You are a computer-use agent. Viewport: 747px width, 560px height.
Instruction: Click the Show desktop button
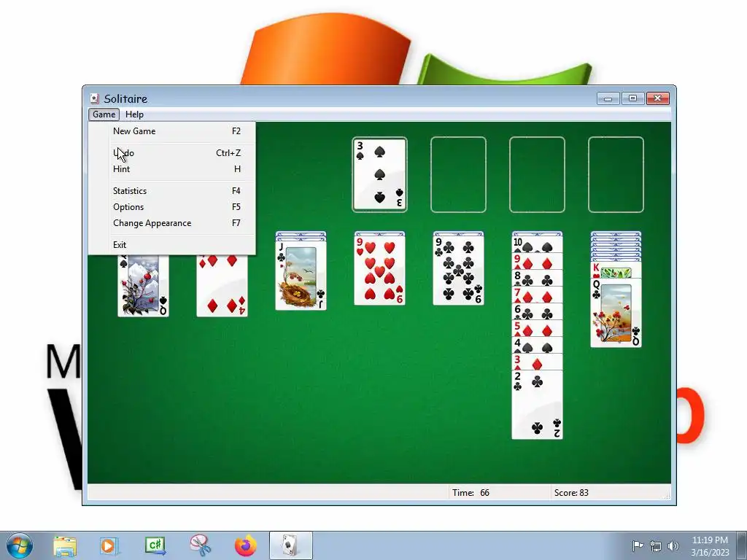(742, 545)
